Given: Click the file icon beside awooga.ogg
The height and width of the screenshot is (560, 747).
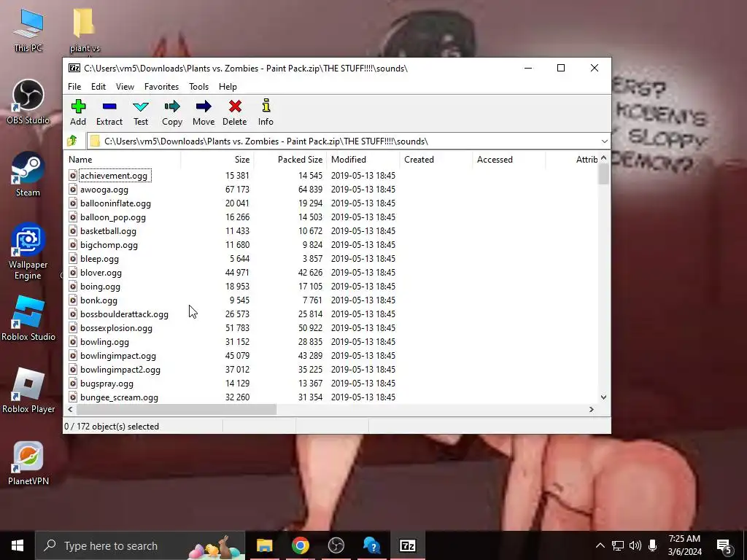Looking at the screenshot, I should (73, 190).
